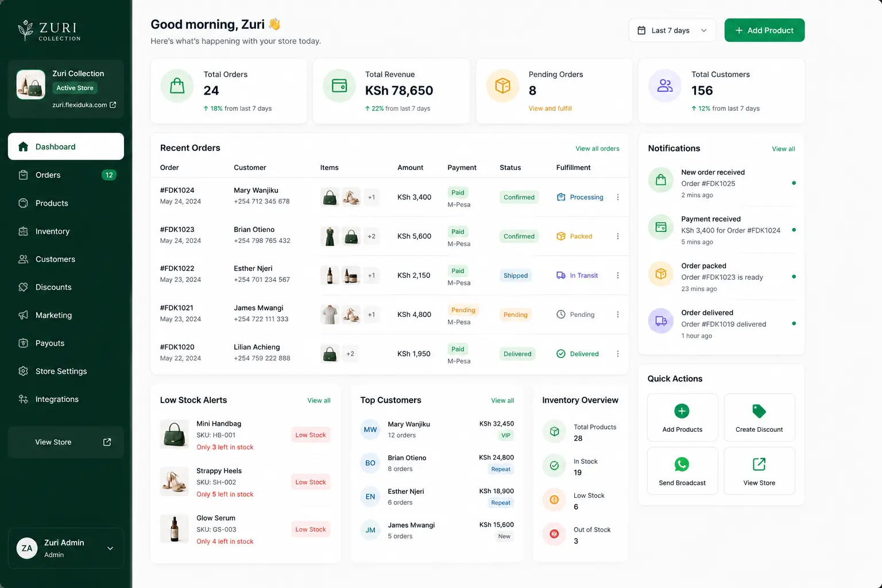
Task: Click the calendar icon in date filter
Action: coord(641,30)
